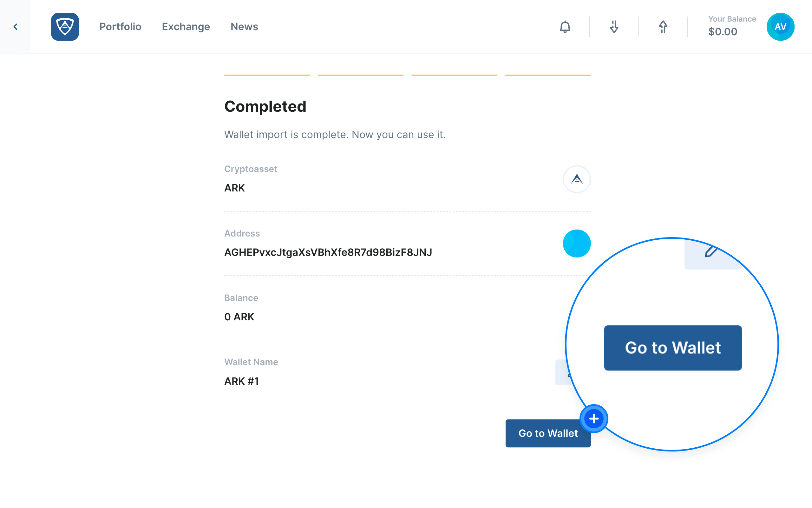Click the 0 ARK balance value
Image resolution: width=812 pixels, height=508 pixels.
(239, 317)
